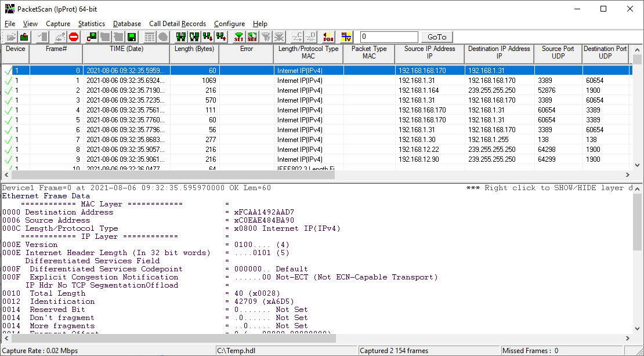Click detail pane horizontal scroll right arrow

[628, 339]
